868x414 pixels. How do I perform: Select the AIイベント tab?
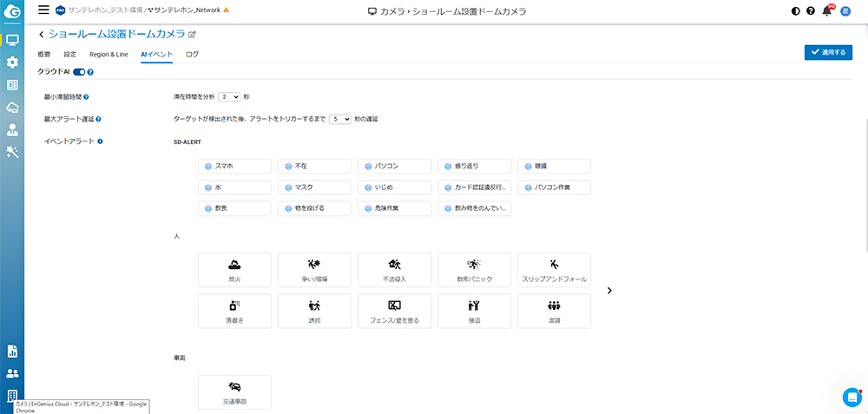156,54
